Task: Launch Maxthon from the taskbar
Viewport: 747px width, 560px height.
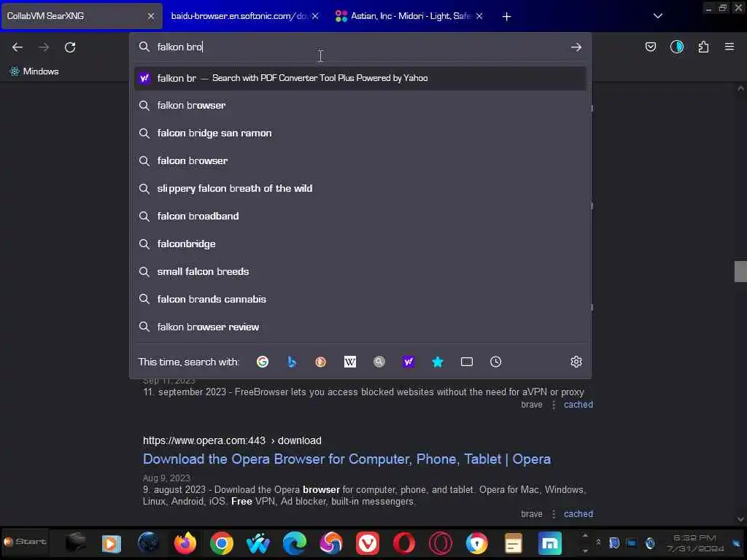Action: (x=550, y=542)
